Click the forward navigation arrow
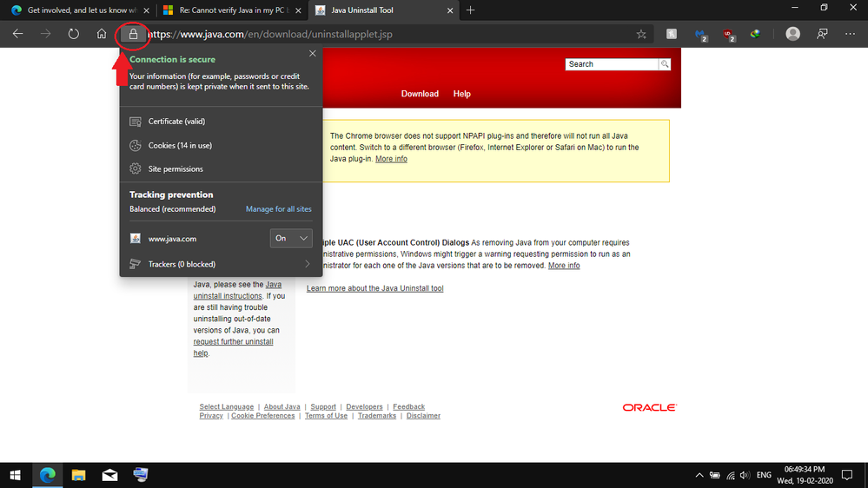The image size is (868, 488). point(45,35)
